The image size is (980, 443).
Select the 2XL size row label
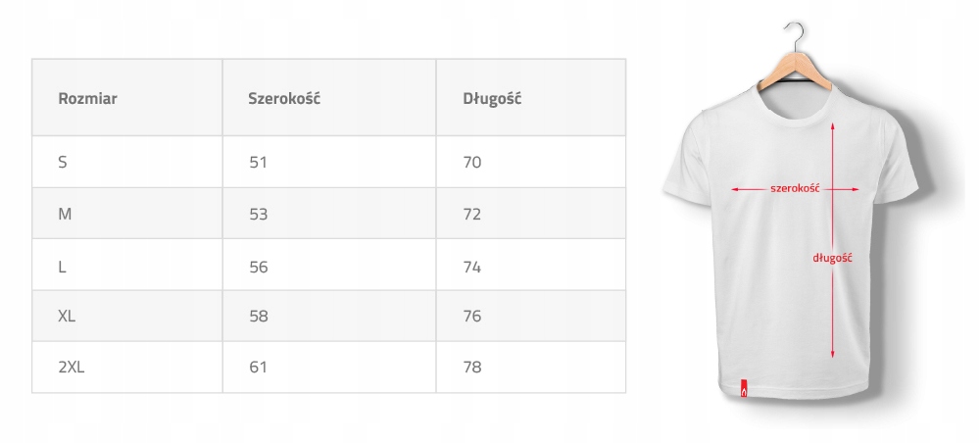click(x=73, y=368)
